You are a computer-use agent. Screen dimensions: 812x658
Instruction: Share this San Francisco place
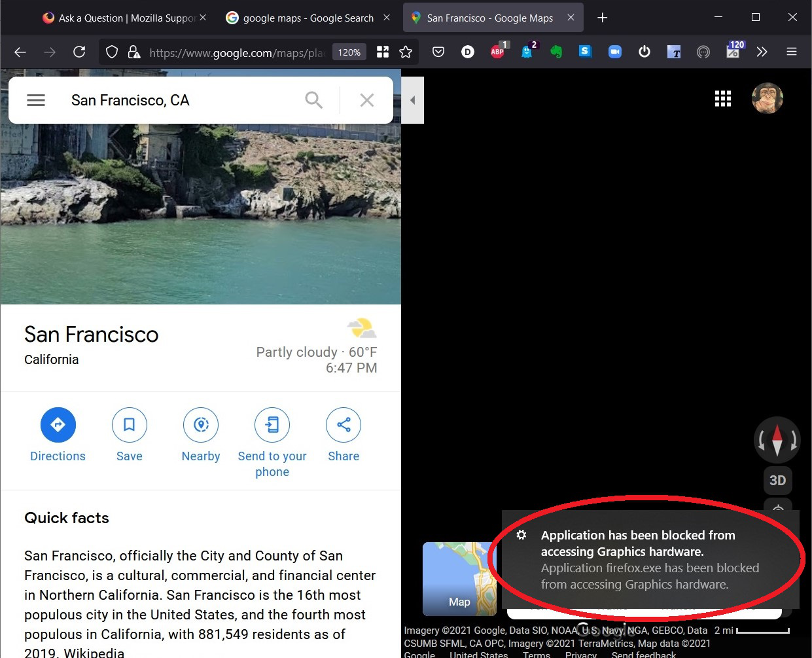click(344, 425)
